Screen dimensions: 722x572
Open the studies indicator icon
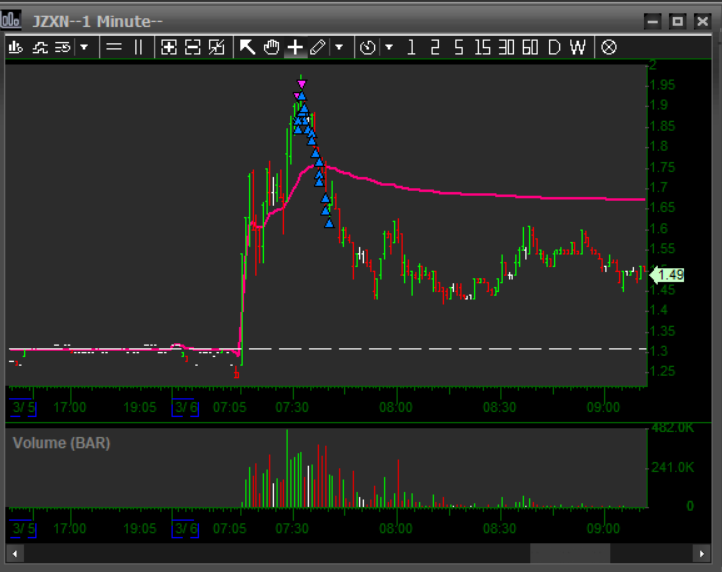coord(40,47)
